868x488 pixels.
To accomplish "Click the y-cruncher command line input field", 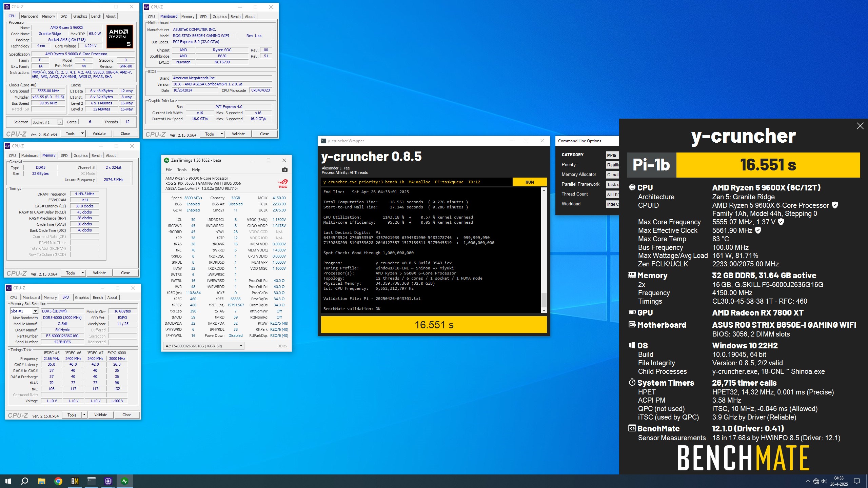I will coord(416,182).
